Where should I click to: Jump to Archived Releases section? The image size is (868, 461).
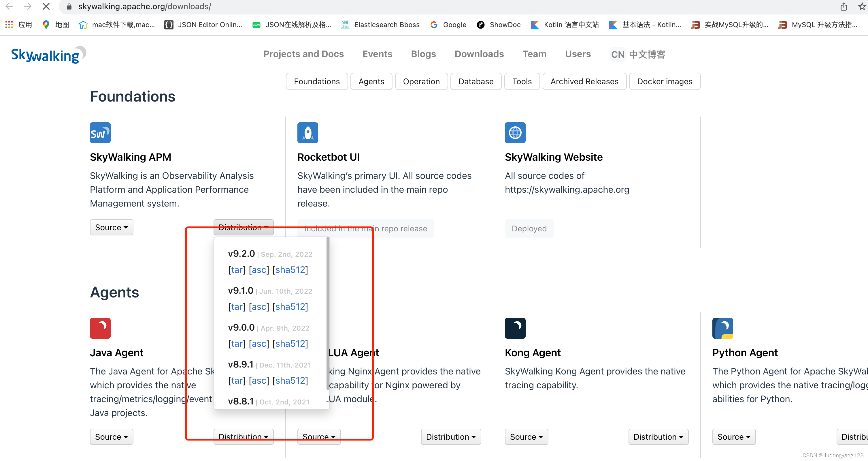pos(584,81)
